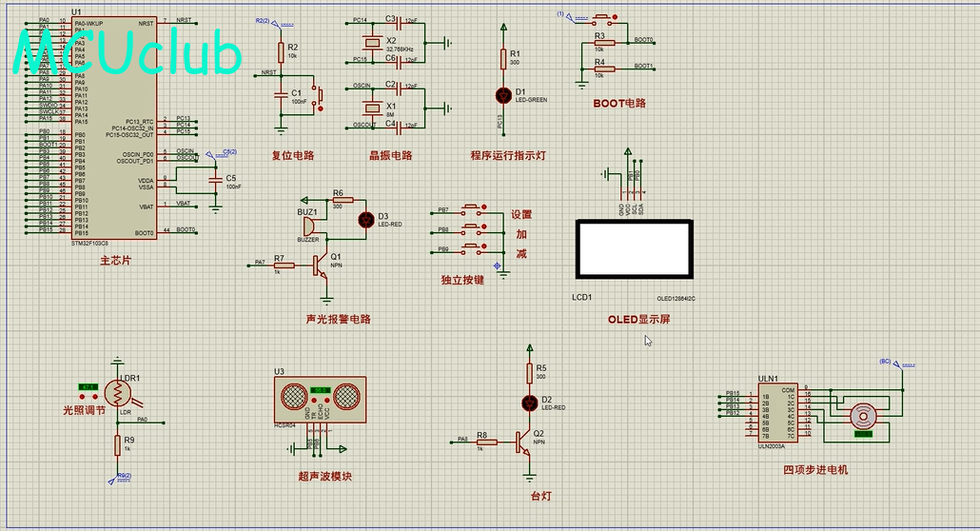This screenshot has width=980, height=531.
Task: Click the LDR light level adjust dots
Action: [88, 397]
